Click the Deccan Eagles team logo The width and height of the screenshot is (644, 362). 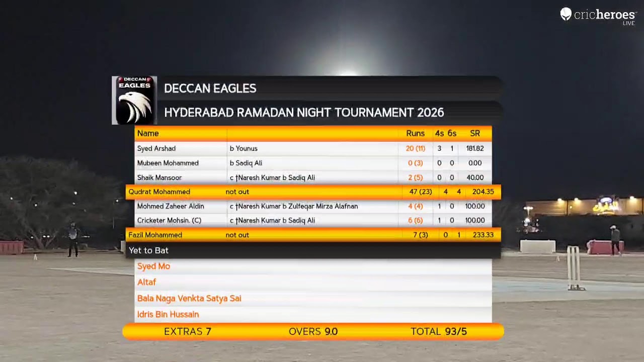click(x=134, y=101)
